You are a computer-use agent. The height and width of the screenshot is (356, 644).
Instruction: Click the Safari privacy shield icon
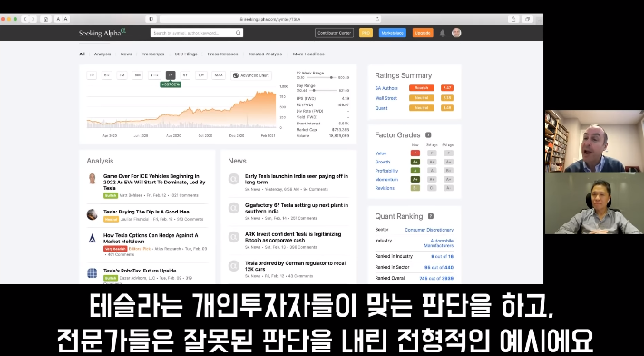tap(151, 19)
